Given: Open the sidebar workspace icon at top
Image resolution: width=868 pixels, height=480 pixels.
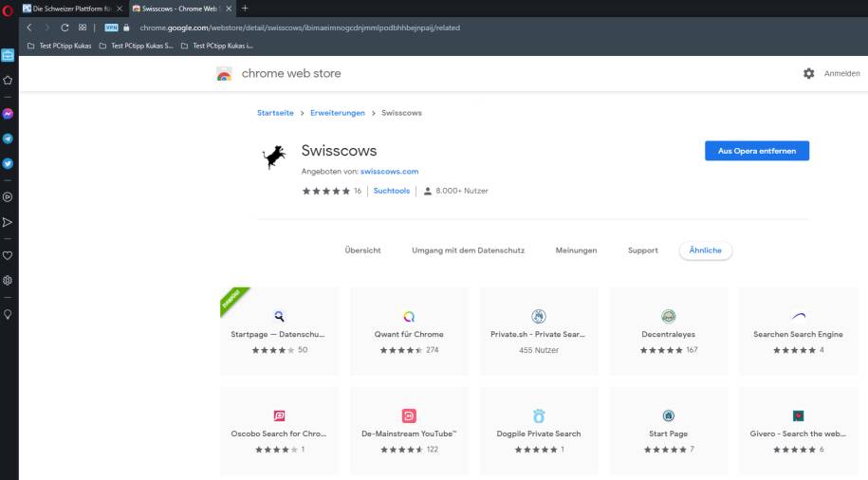Looking at the screenshot, I should (8, 55).
